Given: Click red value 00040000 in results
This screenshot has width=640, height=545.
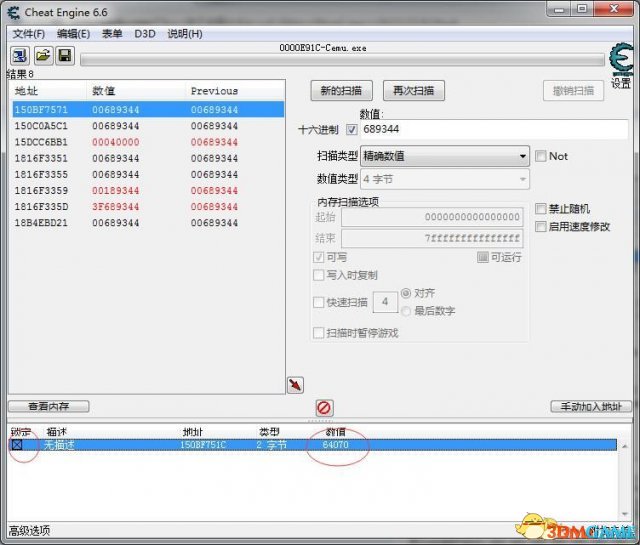Looking at the screenshot, I should [116, 142].
